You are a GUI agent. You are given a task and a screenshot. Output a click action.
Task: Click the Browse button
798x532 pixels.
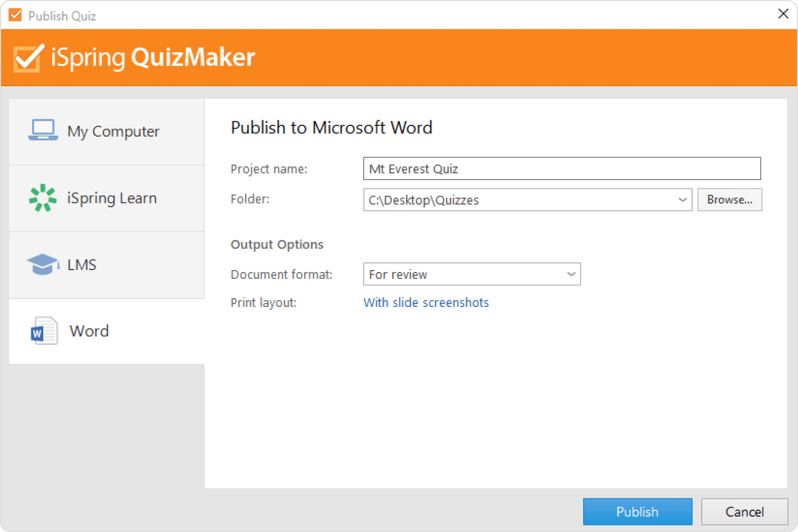(730, 199)
